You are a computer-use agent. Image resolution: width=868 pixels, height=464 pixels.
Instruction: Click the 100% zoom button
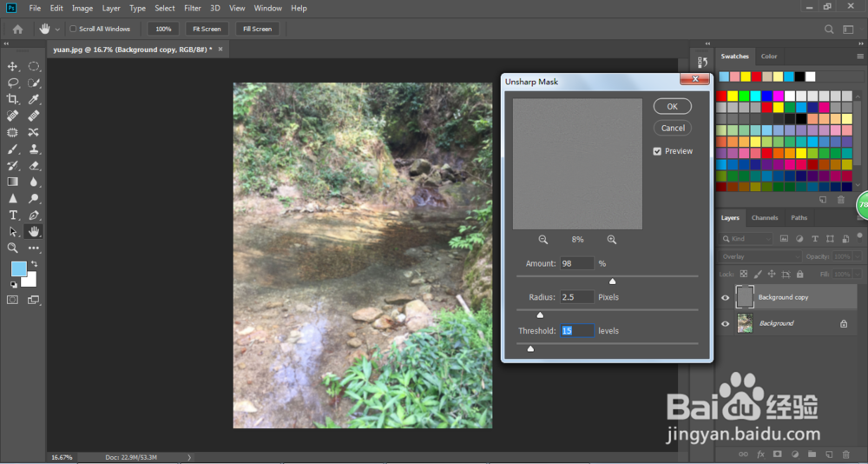coord(163,29)
